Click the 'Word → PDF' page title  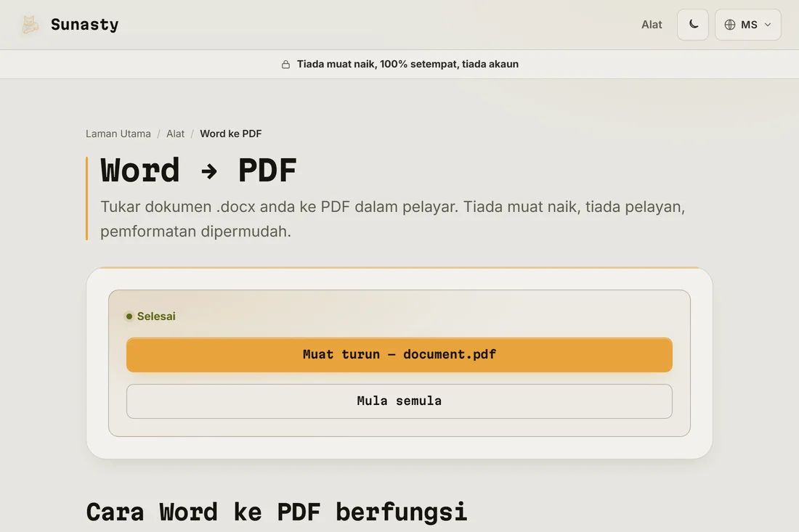tap(198, 170)
